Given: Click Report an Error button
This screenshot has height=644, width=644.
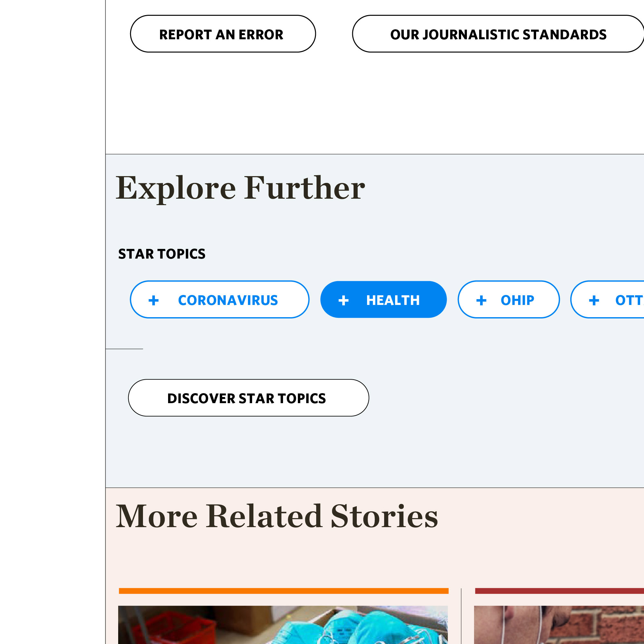Looking at the screenshot, I should [x=223, y=34].
